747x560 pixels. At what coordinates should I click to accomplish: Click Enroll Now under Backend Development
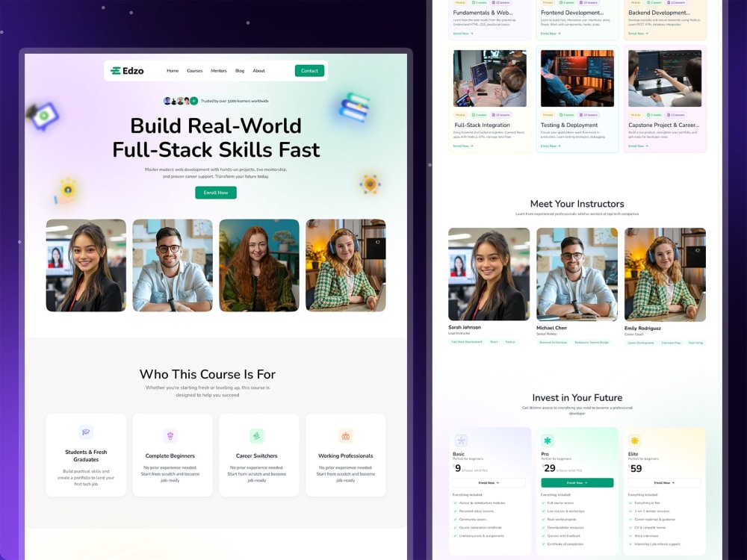click(638, 34)
